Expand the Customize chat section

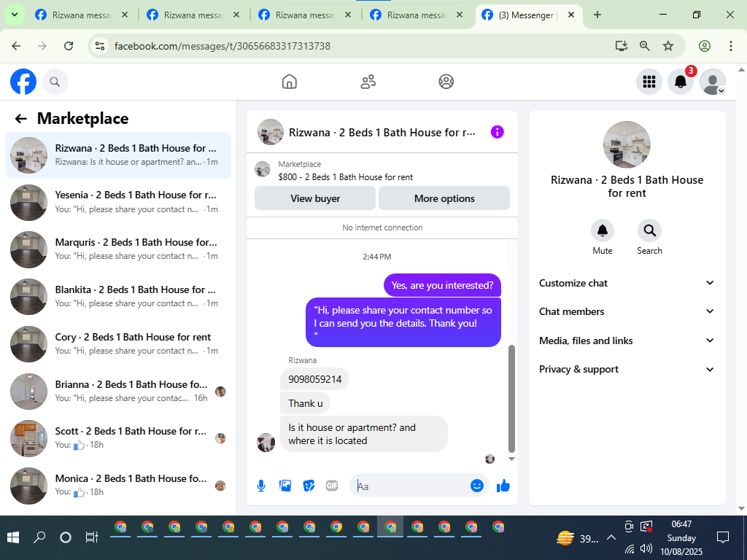627,283
